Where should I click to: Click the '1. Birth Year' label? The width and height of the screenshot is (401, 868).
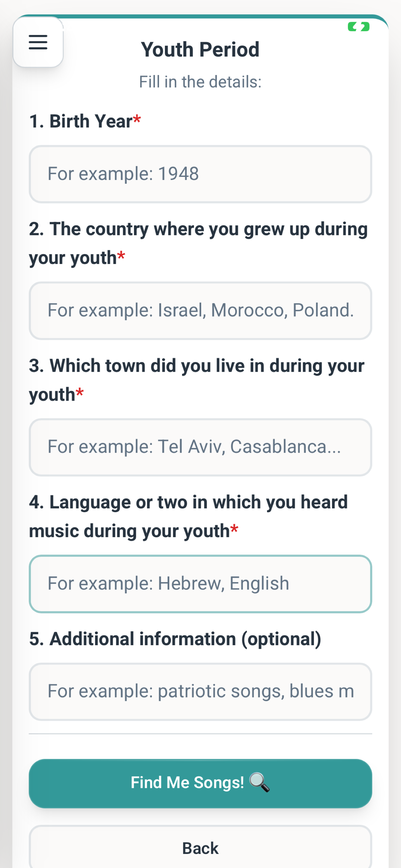tap(81, 121)
